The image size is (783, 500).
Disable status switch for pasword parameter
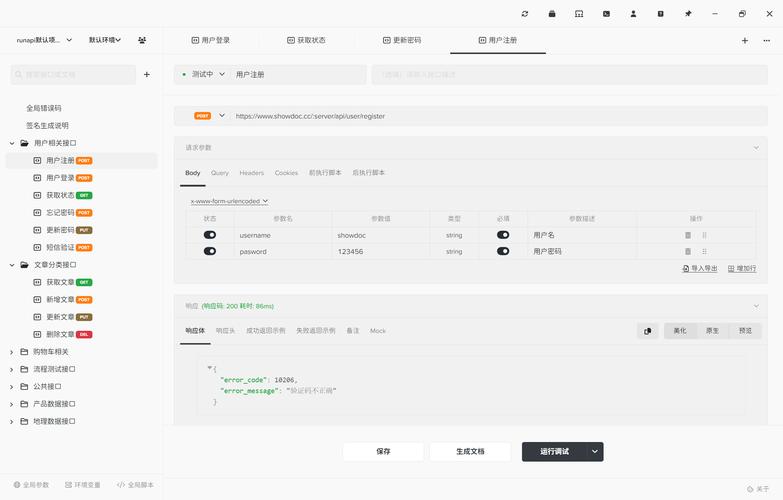pos(210,252)
